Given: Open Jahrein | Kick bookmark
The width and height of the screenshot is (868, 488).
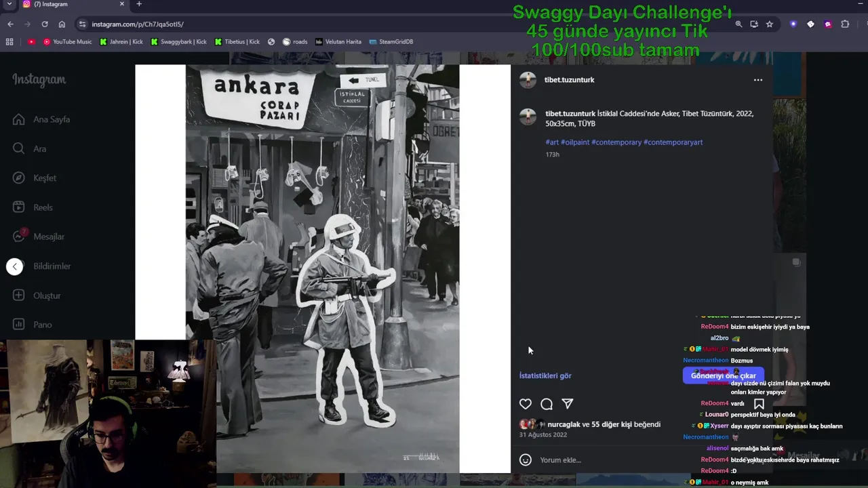Looking at the screenshot, I should [122, 41].
